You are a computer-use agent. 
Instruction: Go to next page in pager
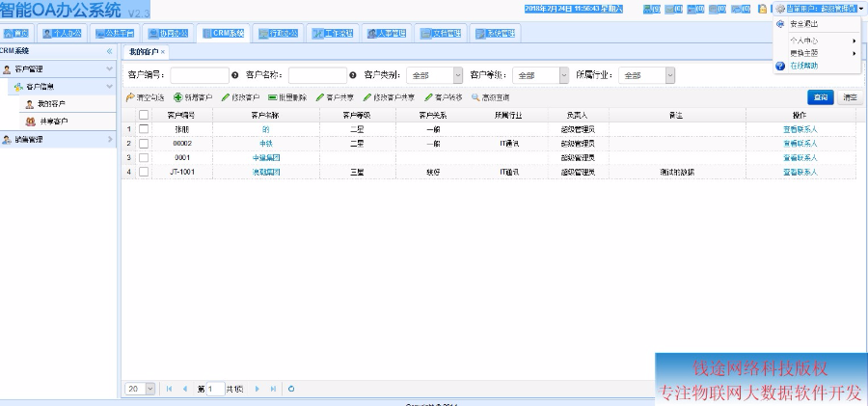257,389
